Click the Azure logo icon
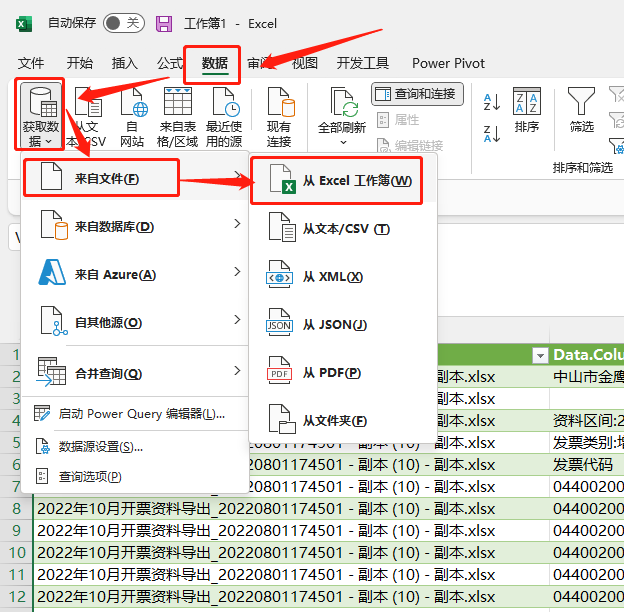The image size is (624, 612). [x=52, y=272]
